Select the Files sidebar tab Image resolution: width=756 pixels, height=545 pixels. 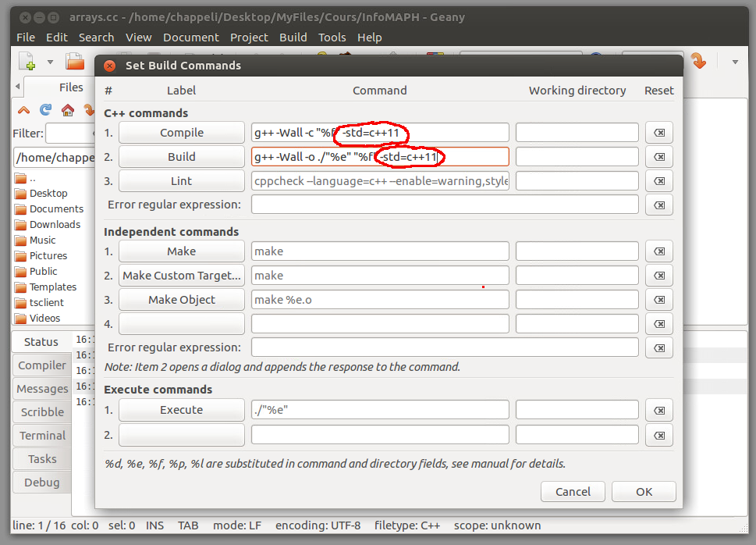pyautogui.click(x=71, y=87)
